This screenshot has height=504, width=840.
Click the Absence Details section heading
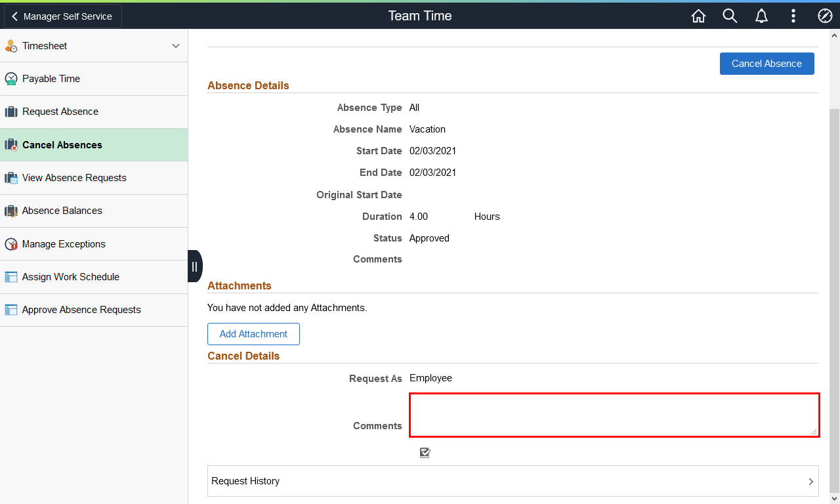tap(248, 85)
